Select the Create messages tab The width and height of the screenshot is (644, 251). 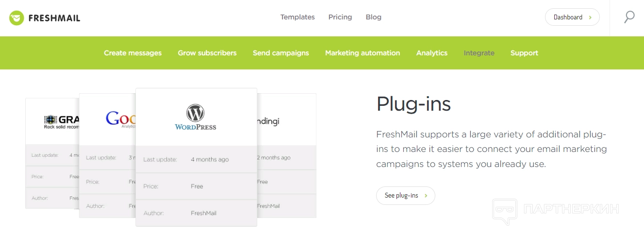click(132, 53)
